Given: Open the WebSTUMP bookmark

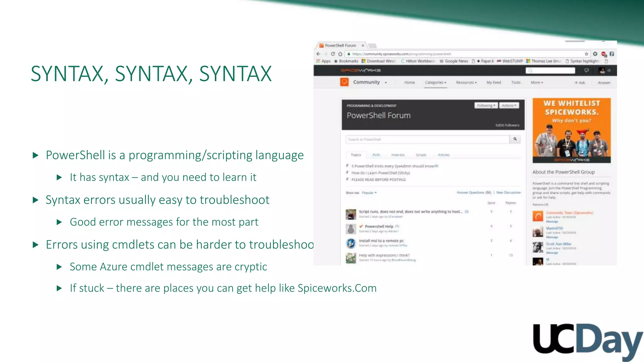Looking at the screenshot, I should tap(510, 61).
